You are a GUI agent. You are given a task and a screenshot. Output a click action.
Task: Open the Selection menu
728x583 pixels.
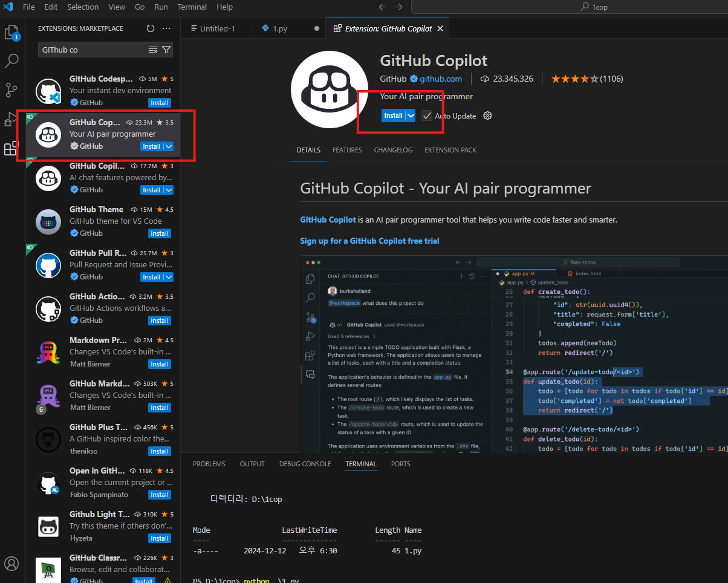[83, 7]
